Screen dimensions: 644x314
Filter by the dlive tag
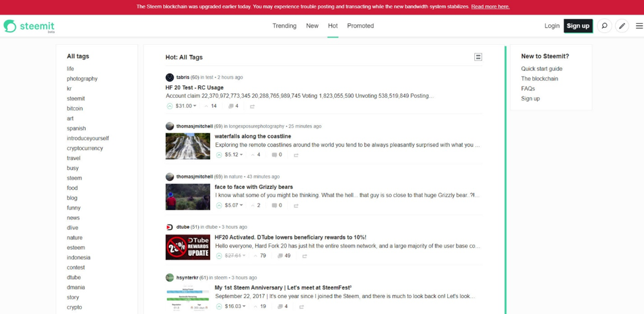click(x=73, y=227)
